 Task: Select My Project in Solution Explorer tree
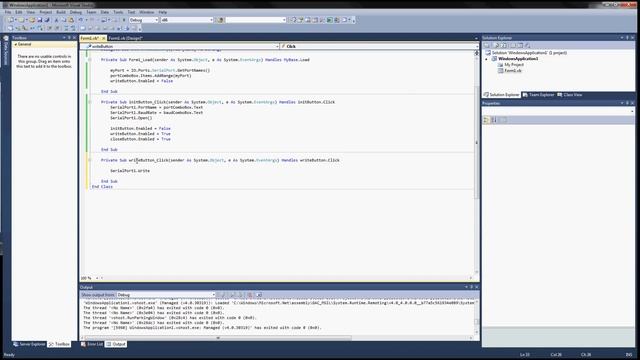(514, 64)
